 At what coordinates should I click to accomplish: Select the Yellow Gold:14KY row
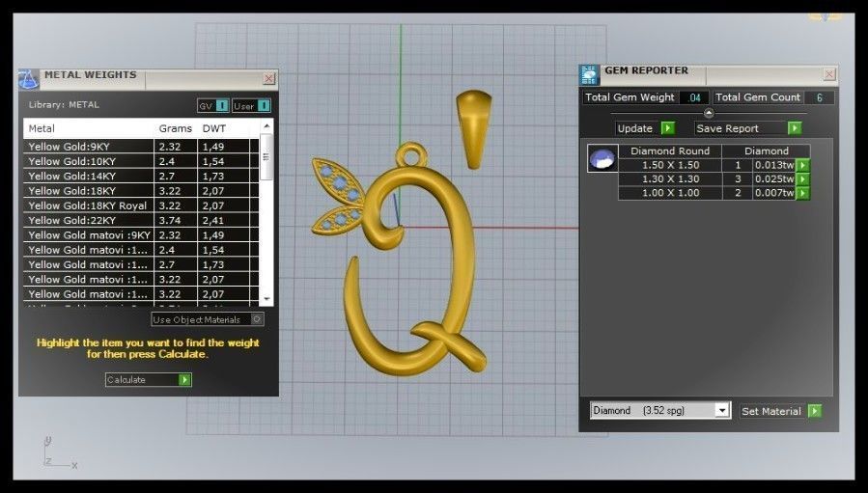click(141, 176)
